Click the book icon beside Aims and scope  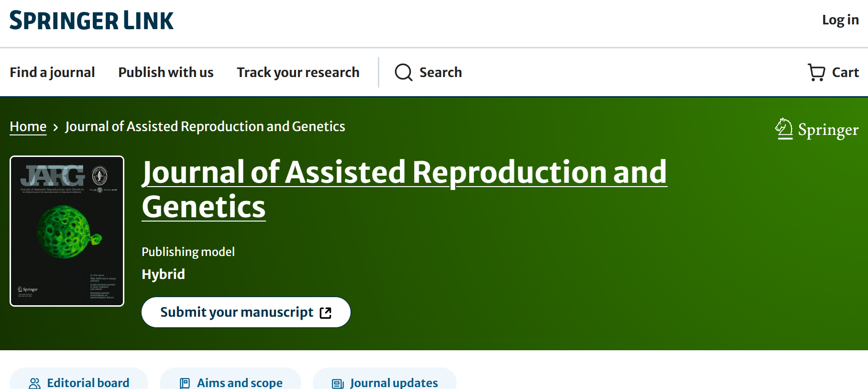(x=185, y=383)
